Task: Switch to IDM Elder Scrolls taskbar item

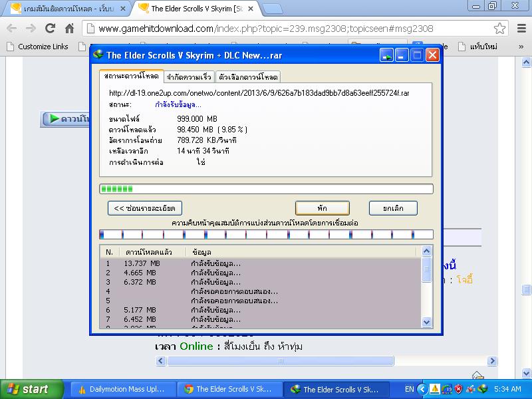Action: click(336, 389)
